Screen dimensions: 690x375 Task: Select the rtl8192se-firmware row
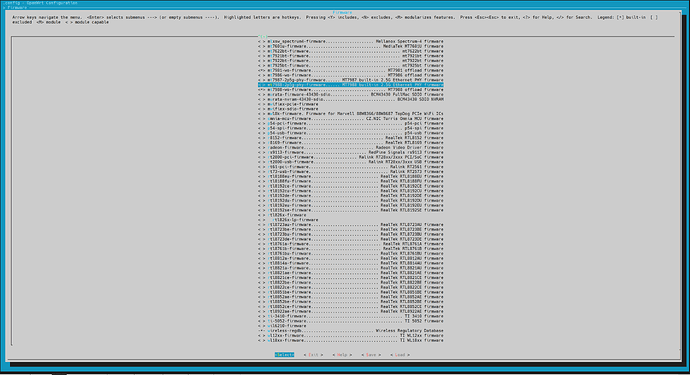click(351, 210)
